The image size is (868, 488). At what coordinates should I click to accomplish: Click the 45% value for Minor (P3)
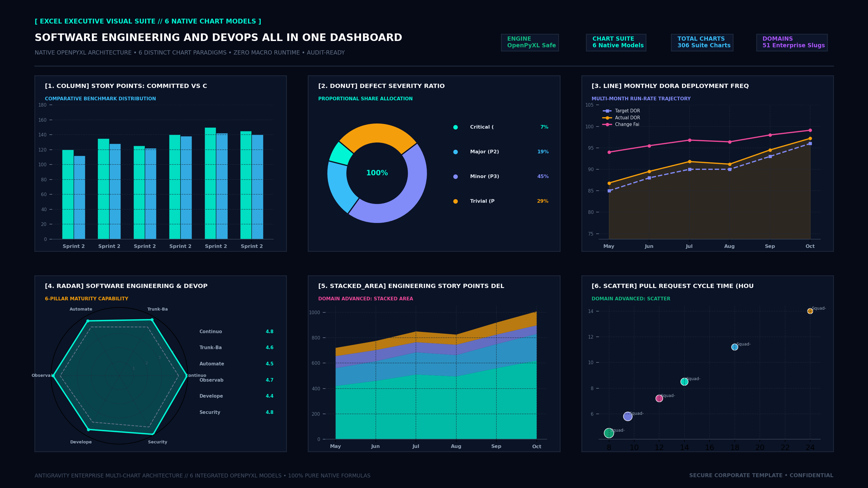(543, 177)
